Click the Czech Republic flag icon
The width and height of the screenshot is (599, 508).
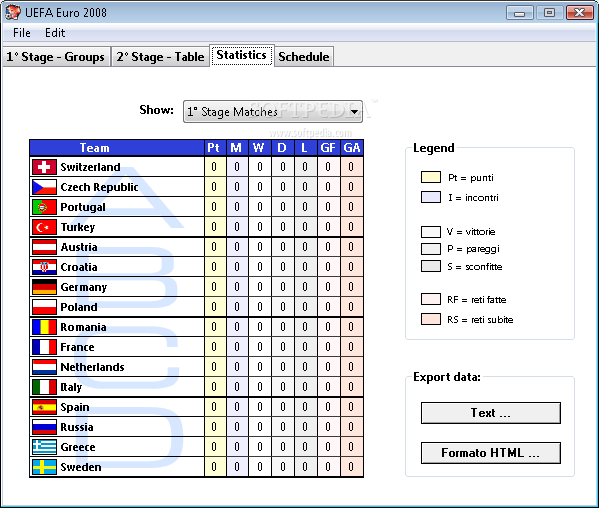pyautogui.click(x=44, y=187)
